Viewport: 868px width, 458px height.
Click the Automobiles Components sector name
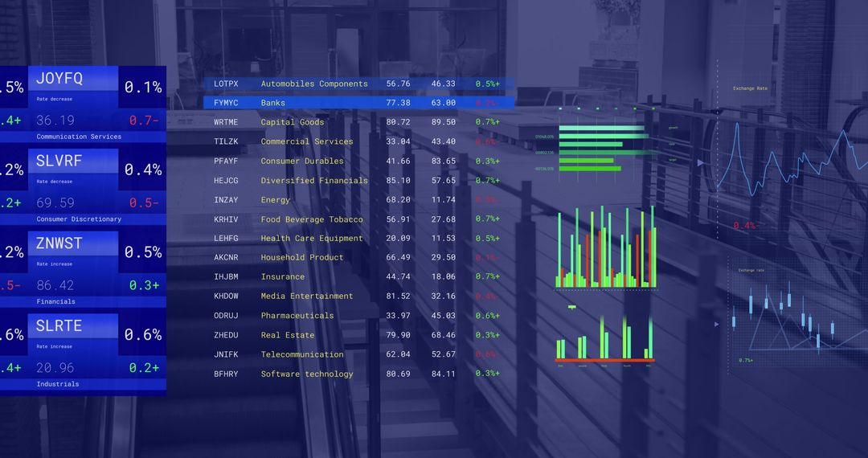[314, 84]
